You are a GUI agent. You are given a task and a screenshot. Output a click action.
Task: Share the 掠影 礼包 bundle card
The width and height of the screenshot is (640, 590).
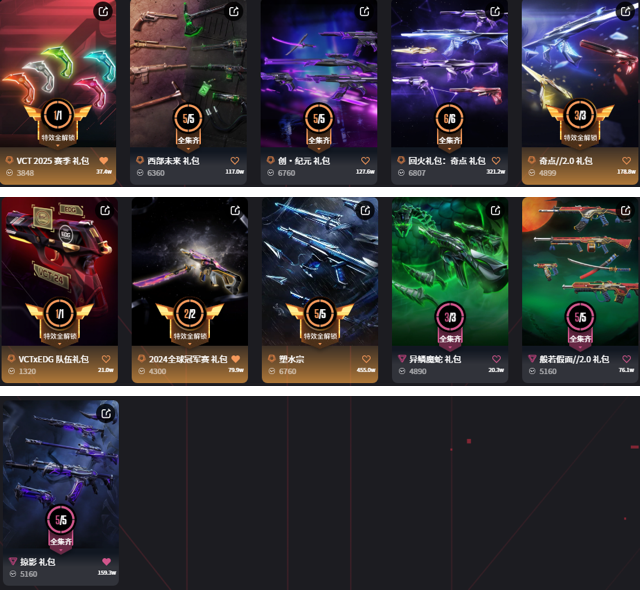106,413
